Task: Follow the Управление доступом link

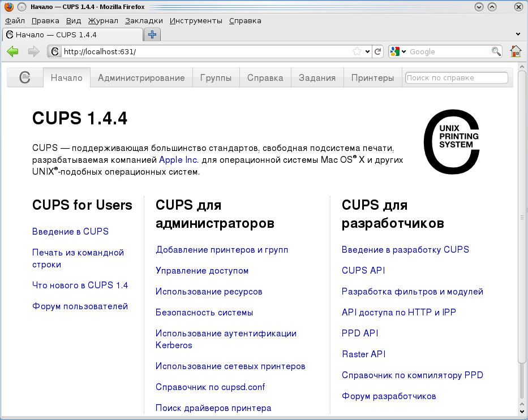Action: coord(202,271)
